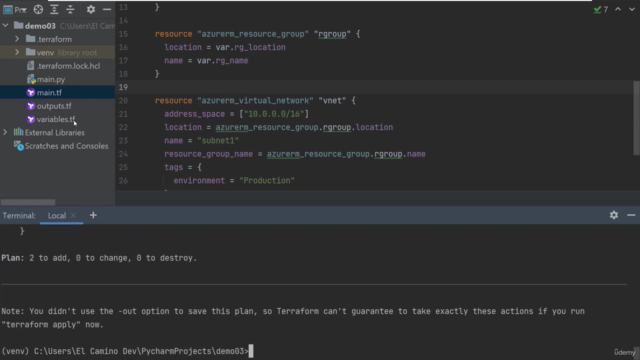The image size is (640, 360).
Task: Click the tags block opening on line 25
Action: pos(183,167)
